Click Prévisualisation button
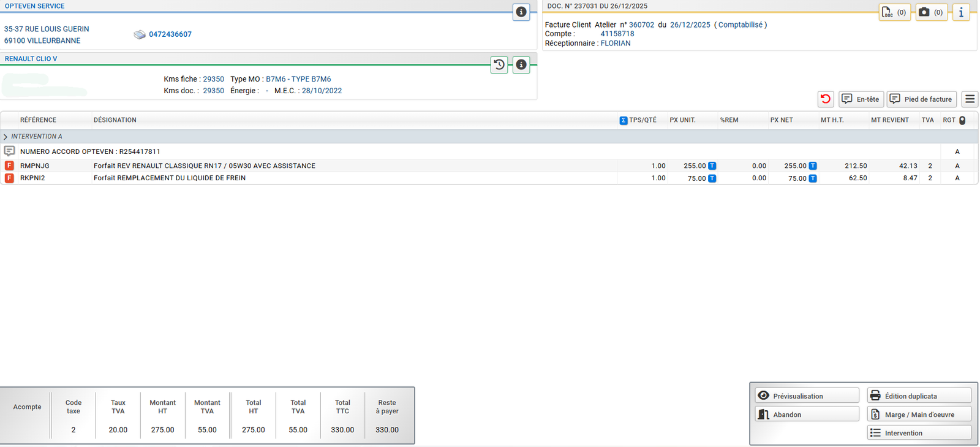980x447 pixels. click(807, 396)
